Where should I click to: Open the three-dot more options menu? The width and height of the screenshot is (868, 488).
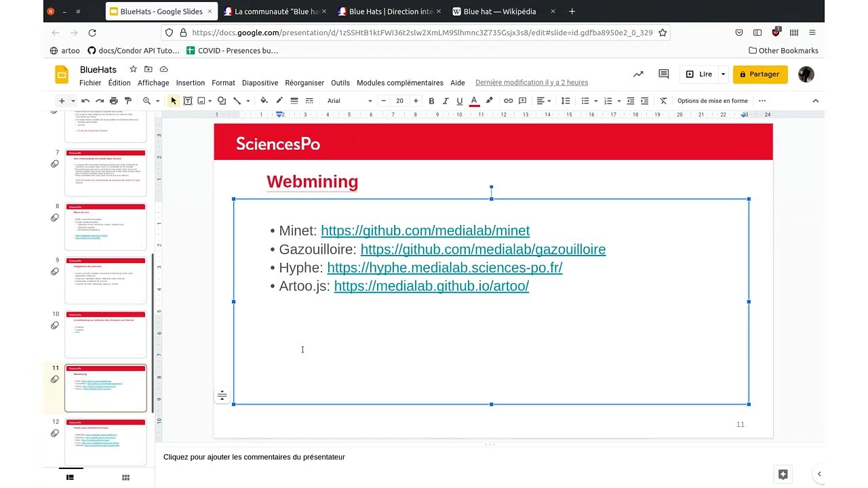click(x=762, y=101)
